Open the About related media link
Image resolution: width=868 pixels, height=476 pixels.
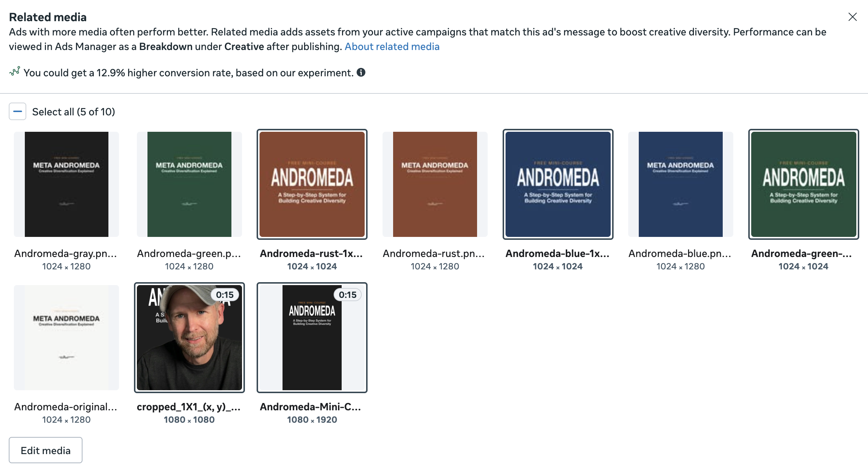(x=392, y=46)
